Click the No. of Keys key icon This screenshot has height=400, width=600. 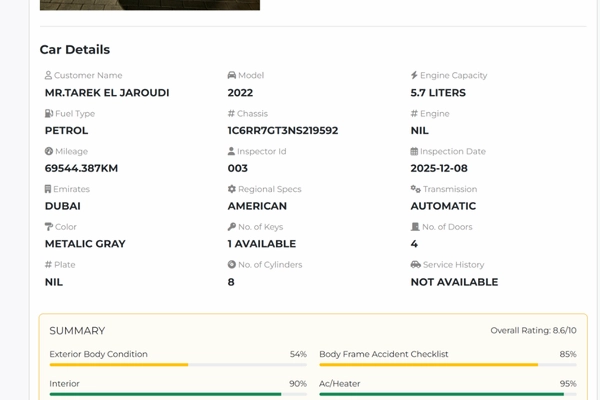(232, 227)
